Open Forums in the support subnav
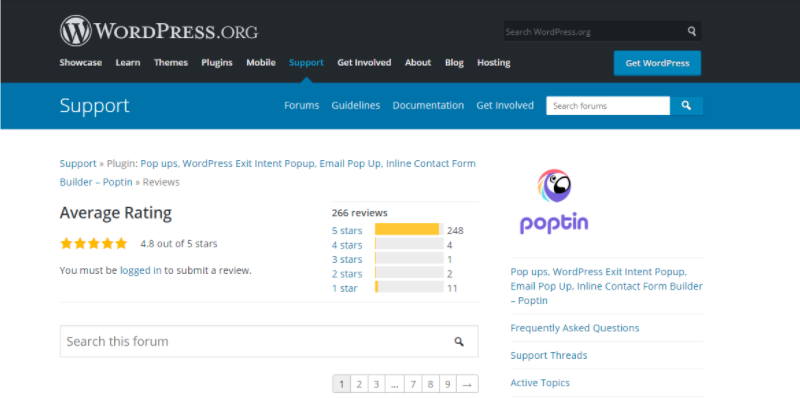Viewport: 800px width, 398px height. (302, 106)
